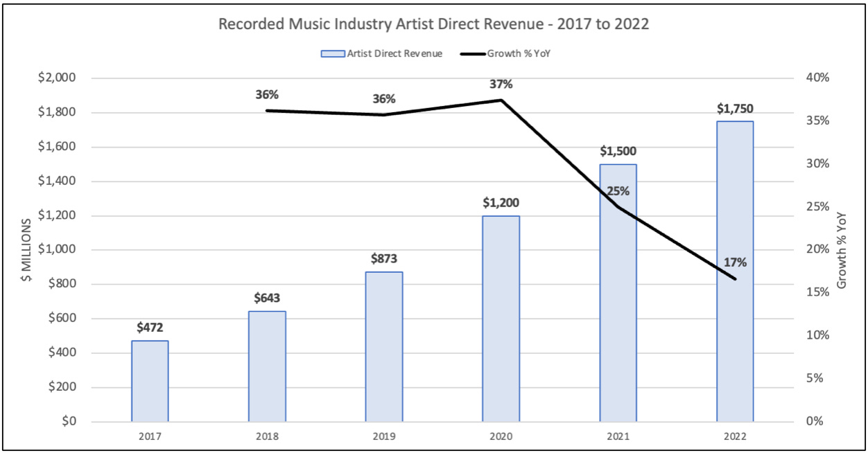Click the 2019 bar's $873 label
This screenshot has width=868, height=453.
[383, 261]
